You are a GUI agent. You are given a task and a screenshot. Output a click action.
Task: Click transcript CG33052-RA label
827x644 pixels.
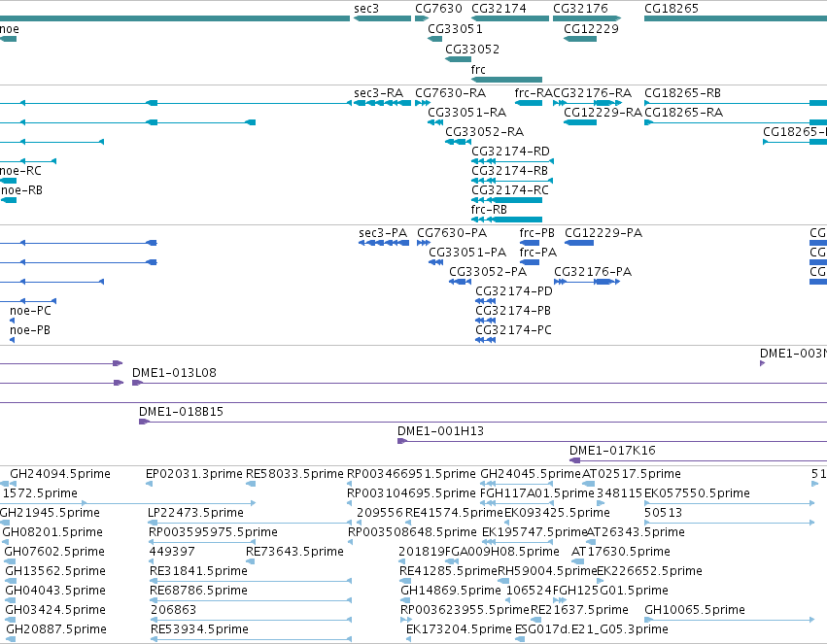pos(484,132)
